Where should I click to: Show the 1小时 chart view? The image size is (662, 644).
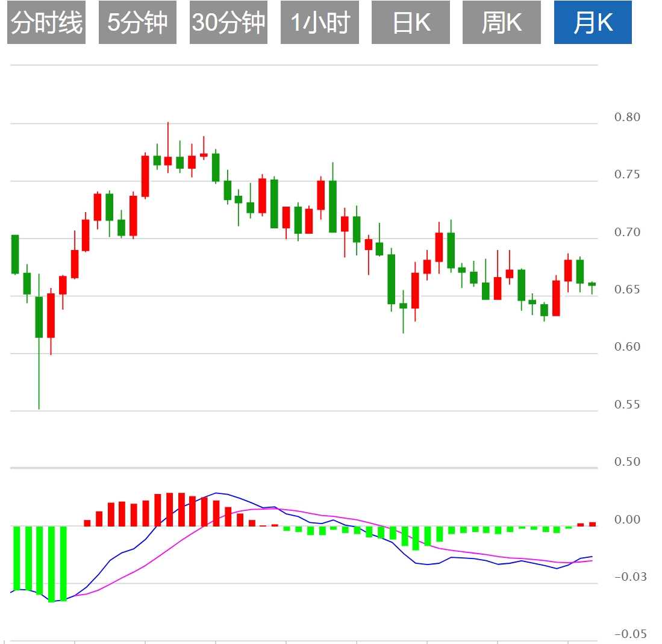319,23
